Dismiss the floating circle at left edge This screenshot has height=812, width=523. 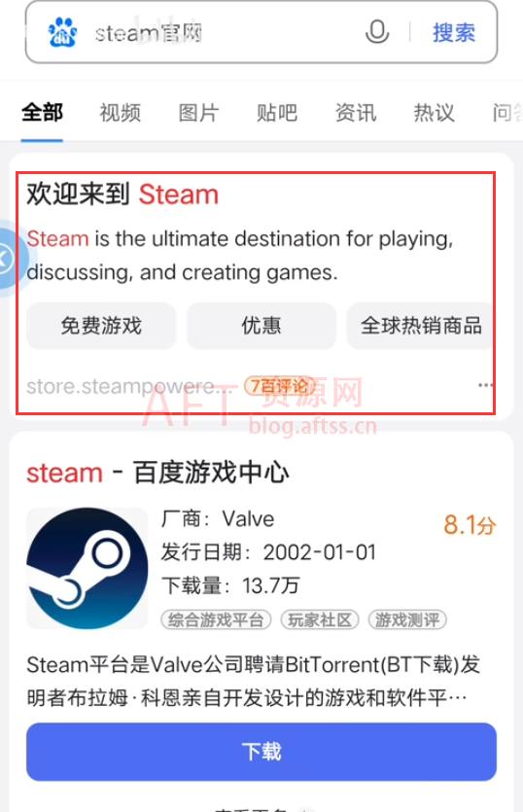tap(11, 258)
